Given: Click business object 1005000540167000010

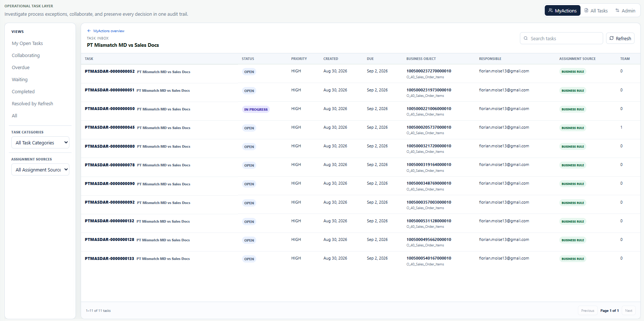Looking at the screenshot, I should click(429, 258).
